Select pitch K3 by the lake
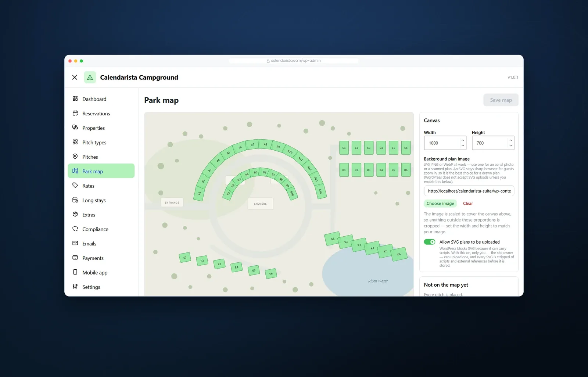The image size is (588, 377). tap(359, 245)
